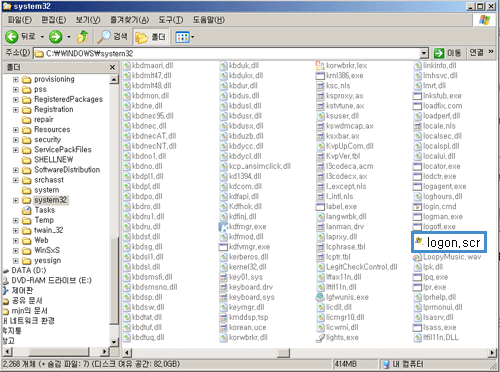Screen dimensions: 500x372
Task: Open the address bar dropdown list
Action: (424, 53)
